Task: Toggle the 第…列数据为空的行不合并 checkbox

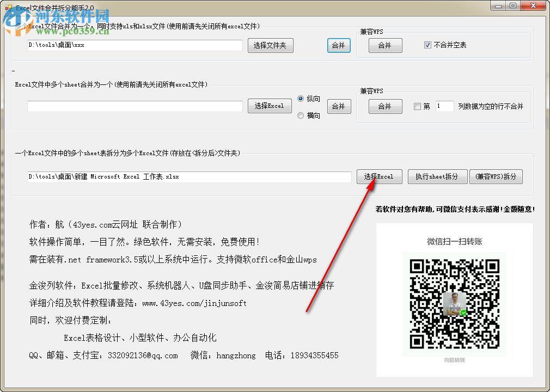Action: coord(417,106)
